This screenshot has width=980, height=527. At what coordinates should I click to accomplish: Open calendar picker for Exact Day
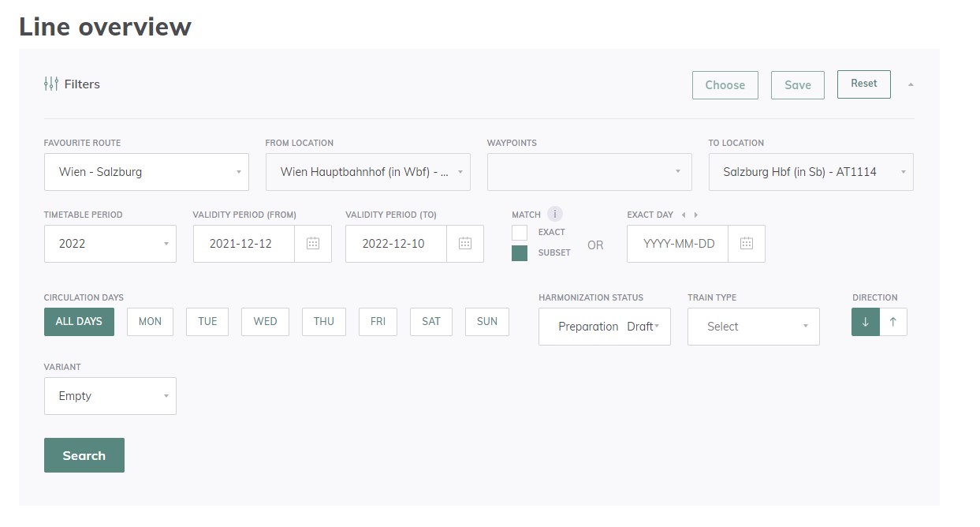747,244
